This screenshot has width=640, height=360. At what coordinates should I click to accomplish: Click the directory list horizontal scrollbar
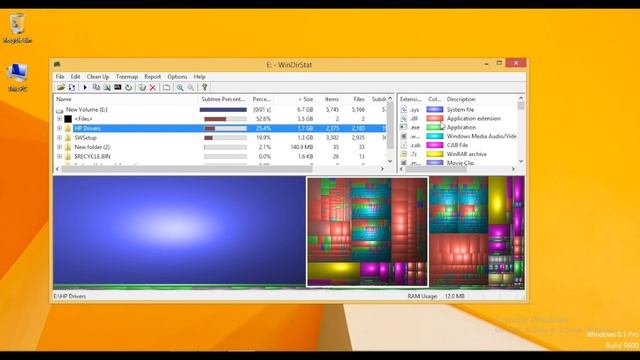(x=187, y=169)
